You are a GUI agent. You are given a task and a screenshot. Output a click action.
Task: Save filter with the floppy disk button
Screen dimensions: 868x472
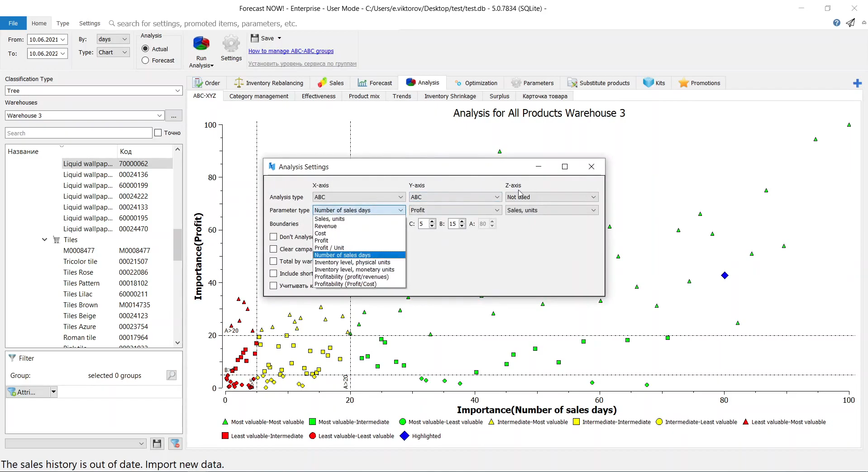tap(157, 443)
